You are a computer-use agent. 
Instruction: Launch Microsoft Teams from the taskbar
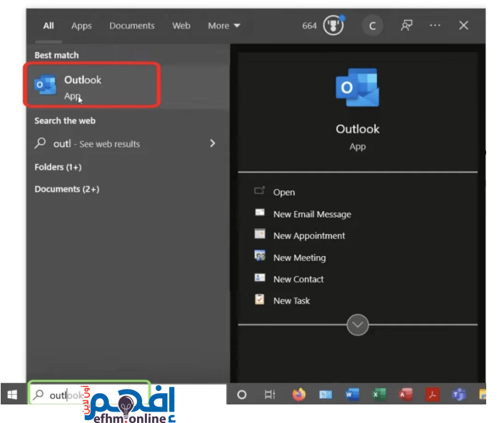459,394
